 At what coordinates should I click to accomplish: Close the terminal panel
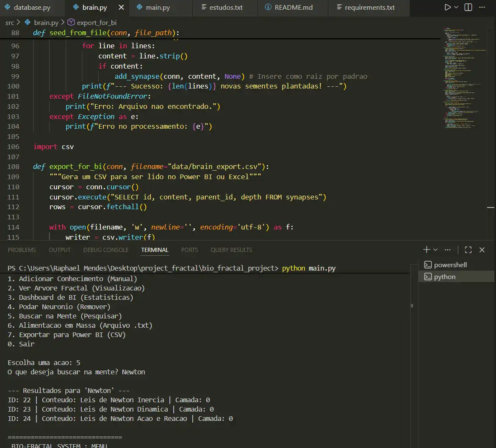coord(482,250)
